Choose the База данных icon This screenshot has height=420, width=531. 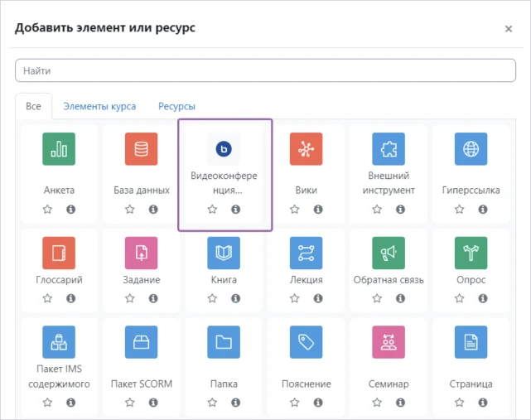pyautogui.click(x=142, y=149)
